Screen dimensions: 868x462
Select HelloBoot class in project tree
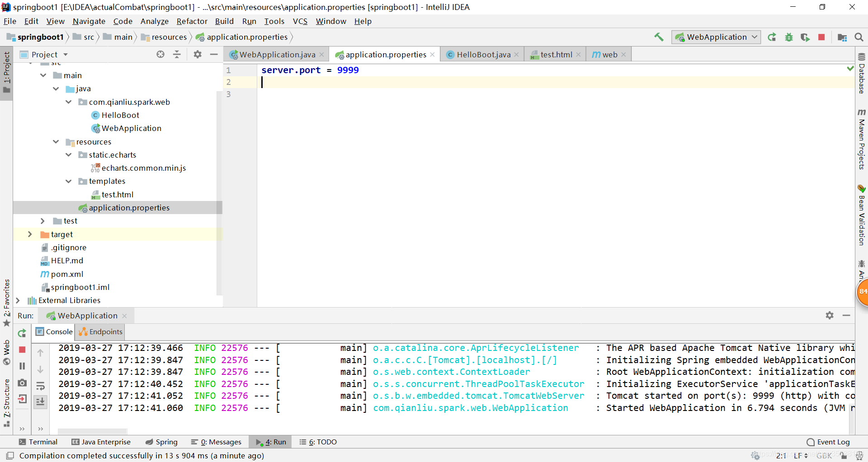point(120,115)
